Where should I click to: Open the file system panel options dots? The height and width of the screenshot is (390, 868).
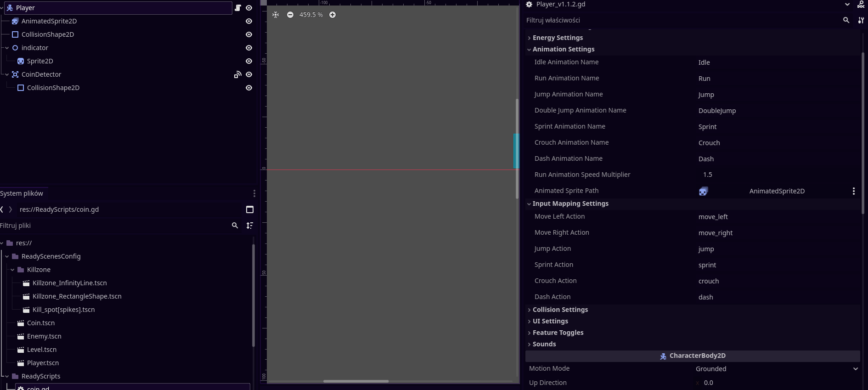pyautogui.click(x=254, y=193)
